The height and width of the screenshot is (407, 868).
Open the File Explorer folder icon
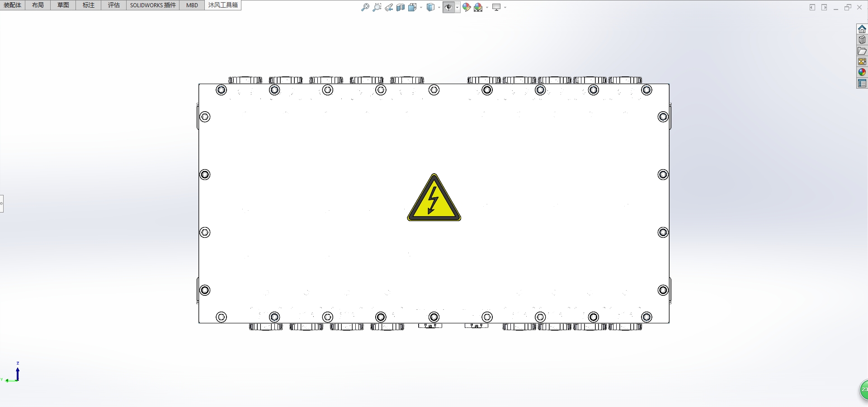[862, 51]
